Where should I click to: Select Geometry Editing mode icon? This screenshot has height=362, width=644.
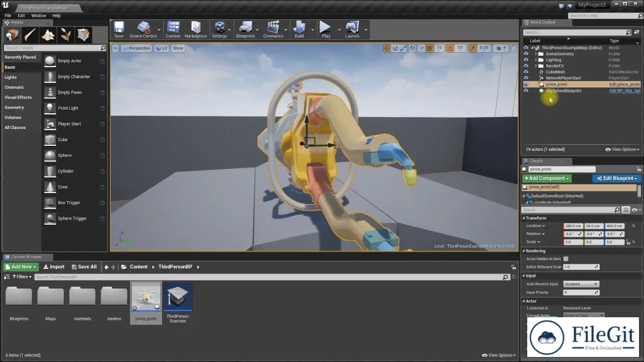[x=84, y=35]
